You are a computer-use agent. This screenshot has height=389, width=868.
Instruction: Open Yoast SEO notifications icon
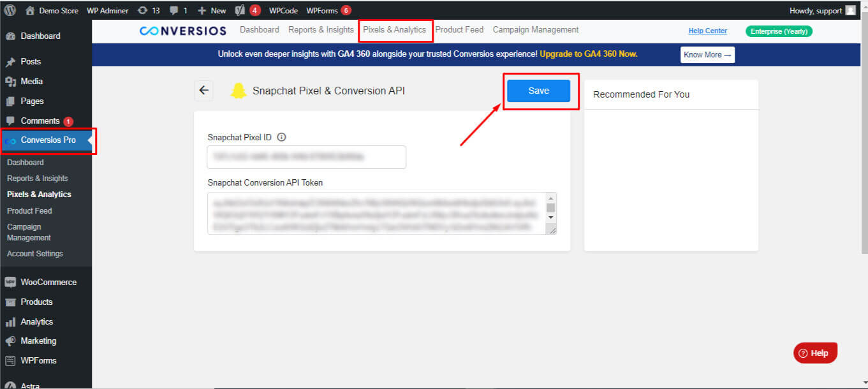pos(247,10)
